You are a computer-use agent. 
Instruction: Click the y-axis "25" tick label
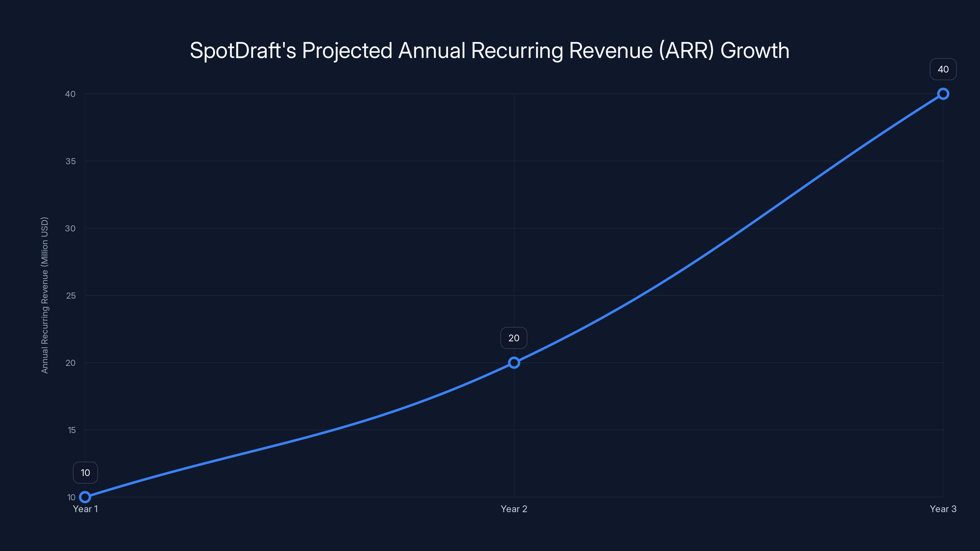71,295
